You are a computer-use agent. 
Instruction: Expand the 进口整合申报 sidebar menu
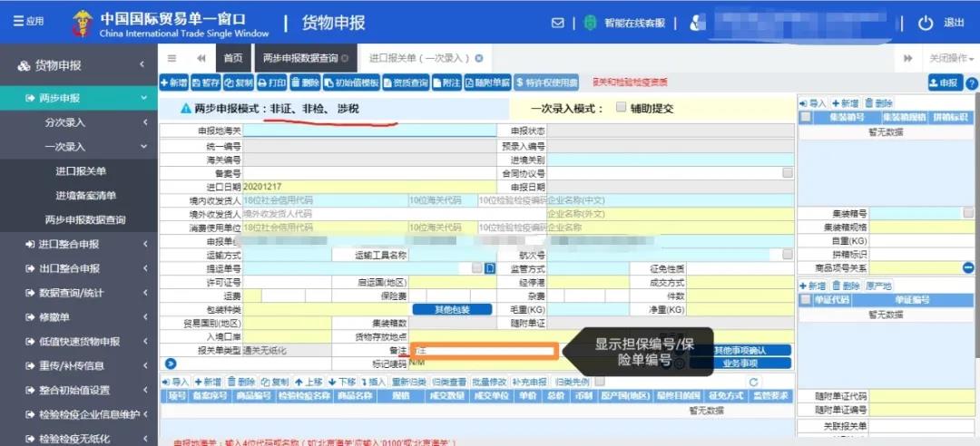point(75,244)
